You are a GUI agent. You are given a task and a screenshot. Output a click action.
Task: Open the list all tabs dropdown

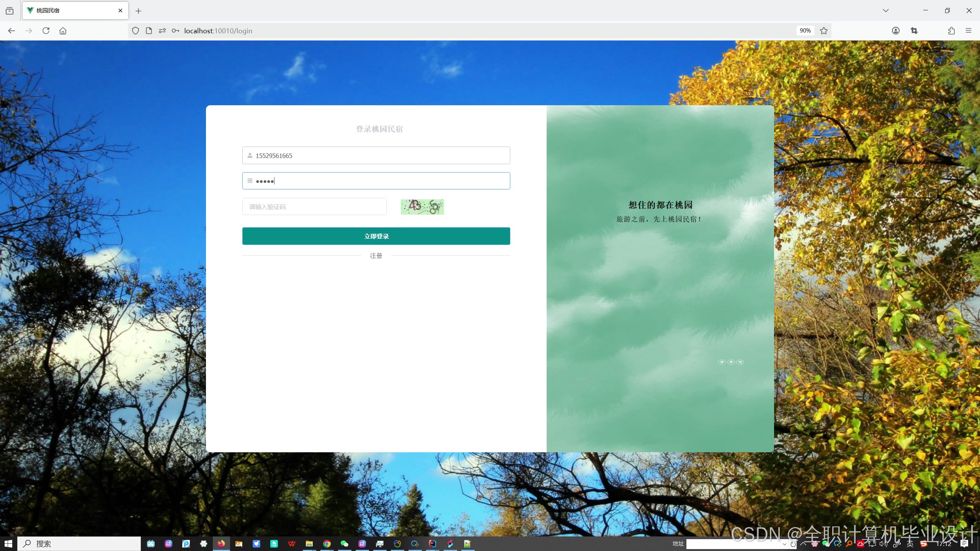pyautogui.click(x=885, y=10)
